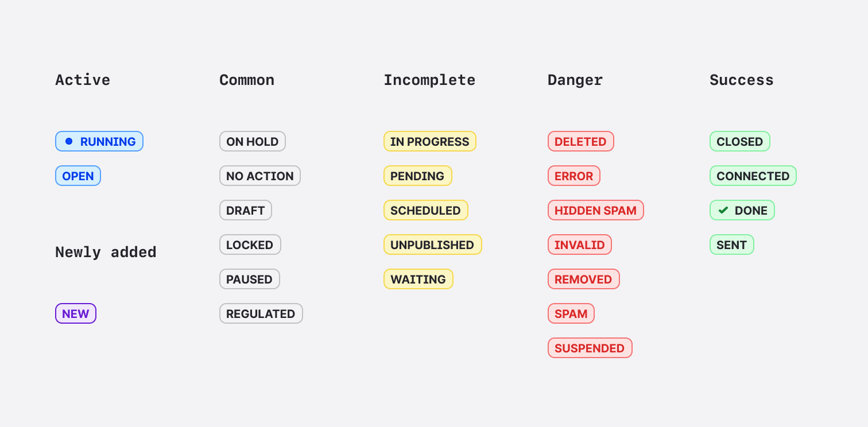
Task: Click the Incomplete column heading
Action: (x=429, y=80)
